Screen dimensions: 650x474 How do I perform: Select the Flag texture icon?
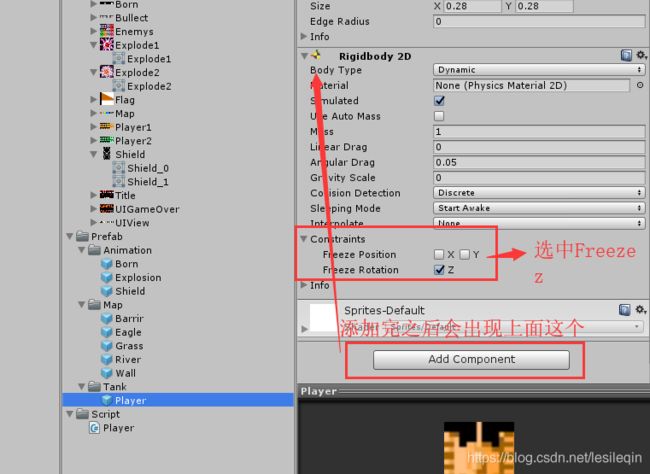pyautogui.click(x=107, y=100)
